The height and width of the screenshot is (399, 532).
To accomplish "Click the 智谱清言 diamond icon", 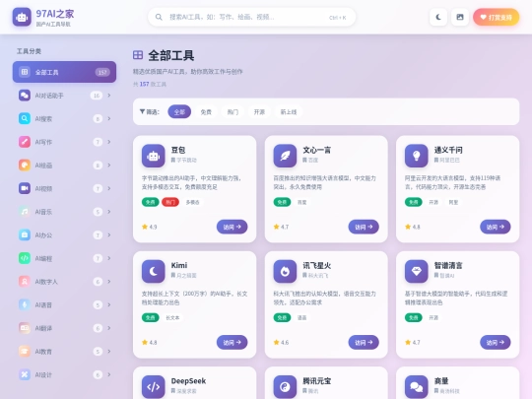I will click(417, 271).
